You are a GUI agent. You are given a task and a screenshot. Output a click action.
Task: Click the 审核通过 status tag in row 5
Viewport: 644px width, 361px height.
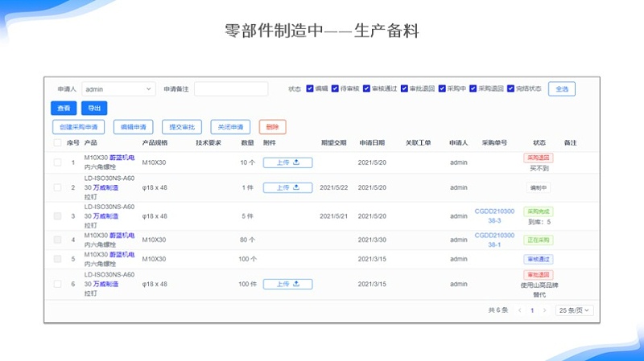tap(538, 259)
